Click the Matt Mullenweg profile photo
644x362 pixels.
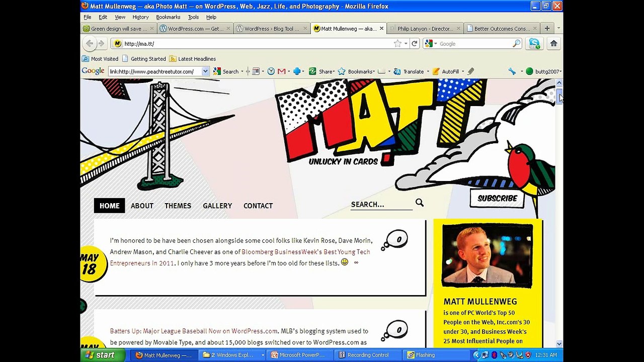[x=487, y=255]
